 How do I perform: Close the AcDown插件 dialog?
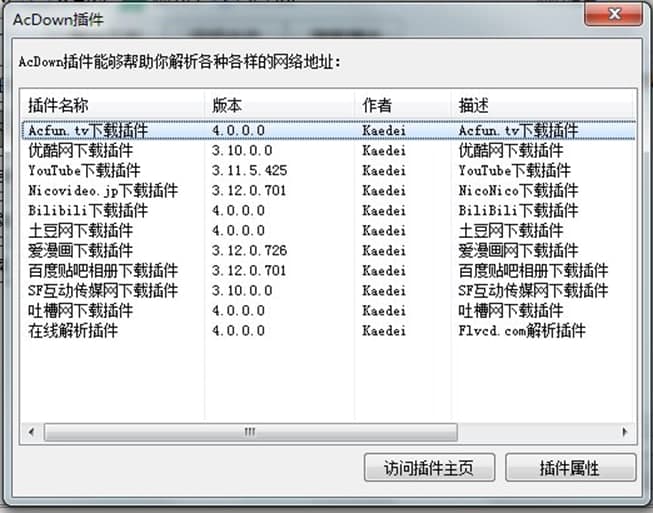pyautogui.click(x=613, y=15)
